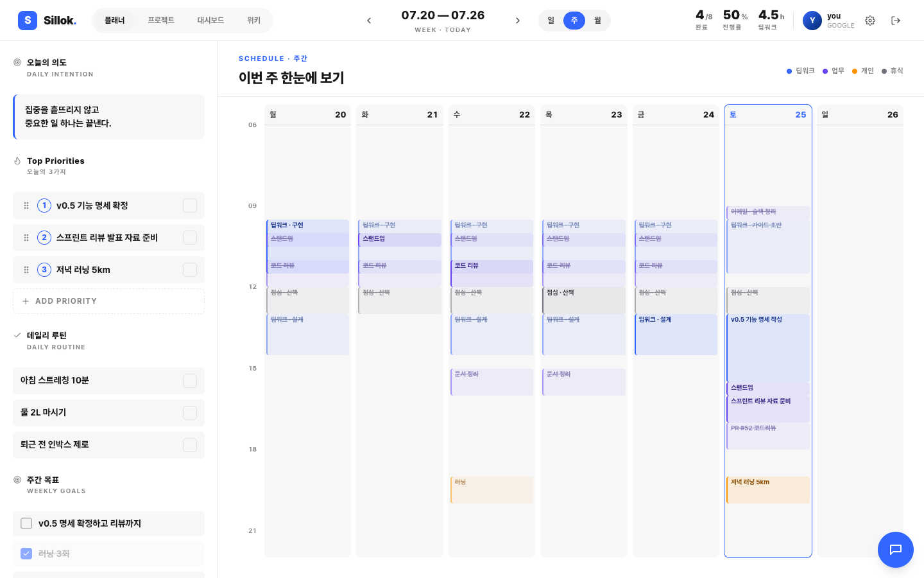The image size is (924, 578).
Task: Click the 딥워크 blue legend dot
Action: point(789,71)
